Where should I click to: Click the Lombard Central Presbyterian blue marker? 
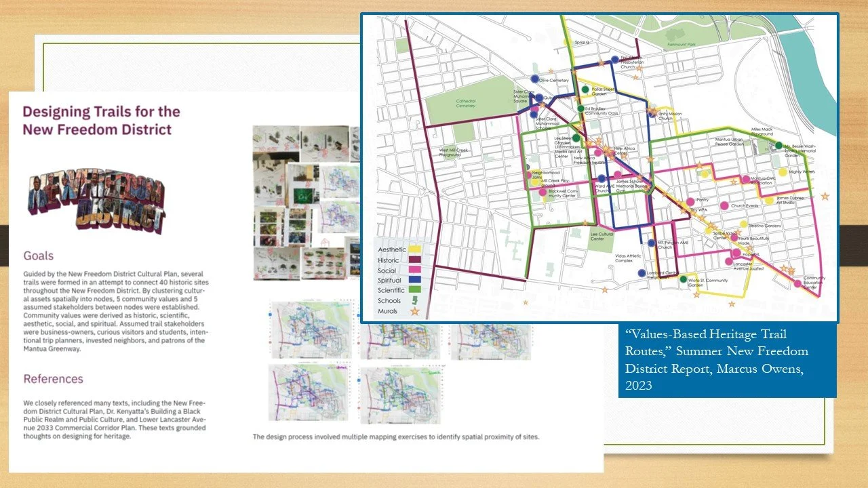click(x=642, y=273)
